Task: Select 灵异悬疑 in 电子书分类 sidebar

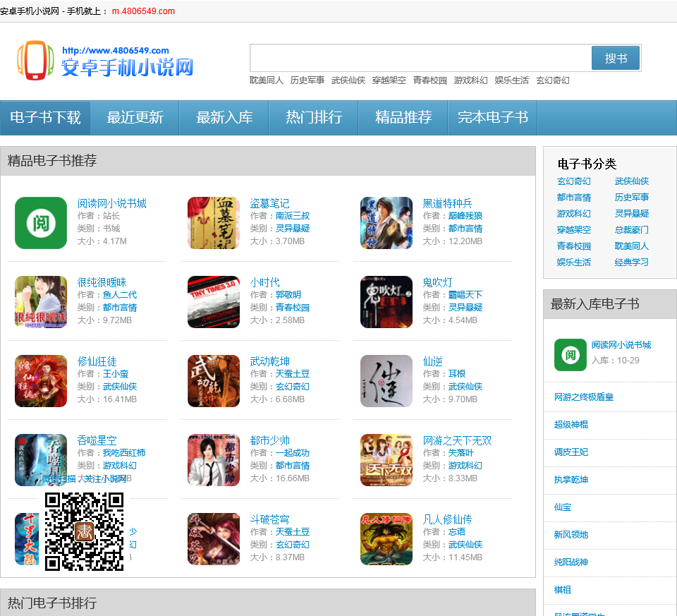Action: coord(632,213)
